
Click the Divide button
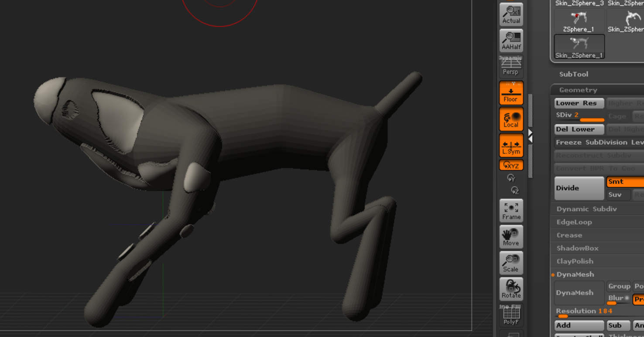point(579,188)
